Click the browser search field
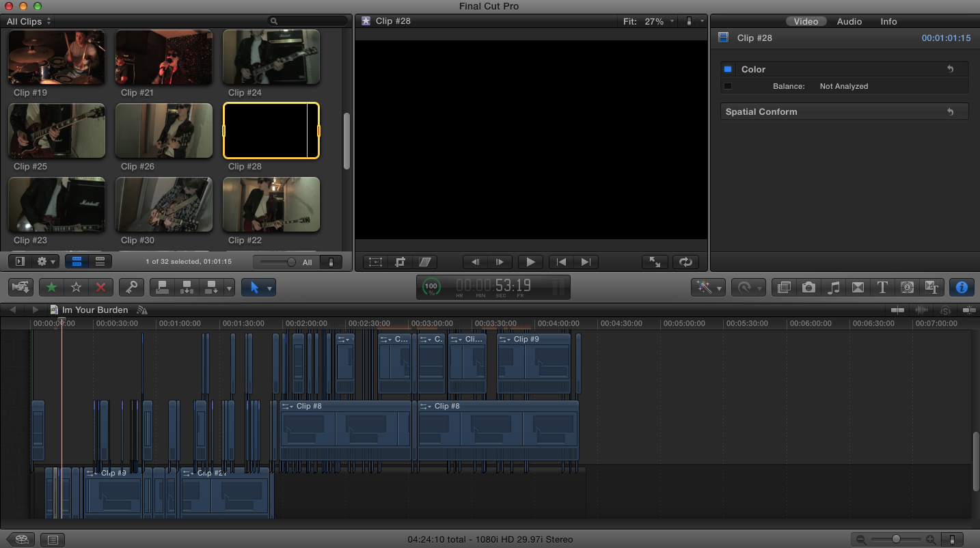This screenshot has height=548, width=980. (308, 21)
